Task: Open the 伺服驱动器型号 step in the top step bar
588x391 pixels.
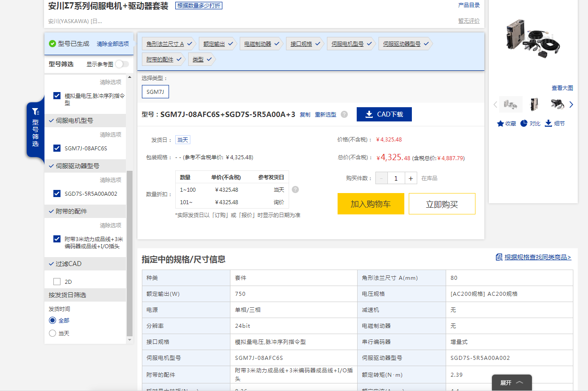Action: click(406, 44)
